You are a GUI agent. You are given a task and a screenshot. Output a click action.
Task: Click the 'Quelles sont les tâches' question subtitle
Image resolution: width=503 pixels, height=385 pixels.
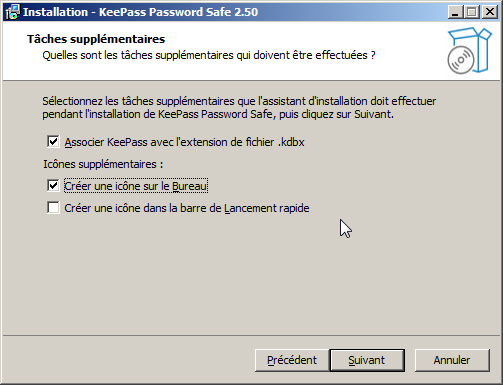coord(209,55)
